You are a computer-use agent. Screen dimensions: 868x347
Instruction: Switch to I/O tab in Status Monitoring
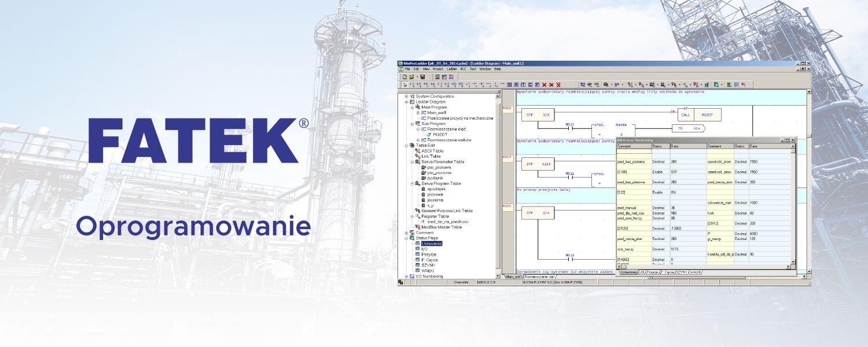tap(642, 272)
